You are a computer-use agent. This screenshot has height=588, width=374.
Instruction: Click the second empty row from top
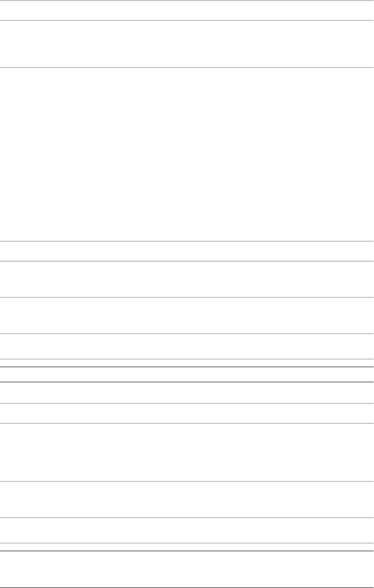pyautogui.click(x=187, y=44)
